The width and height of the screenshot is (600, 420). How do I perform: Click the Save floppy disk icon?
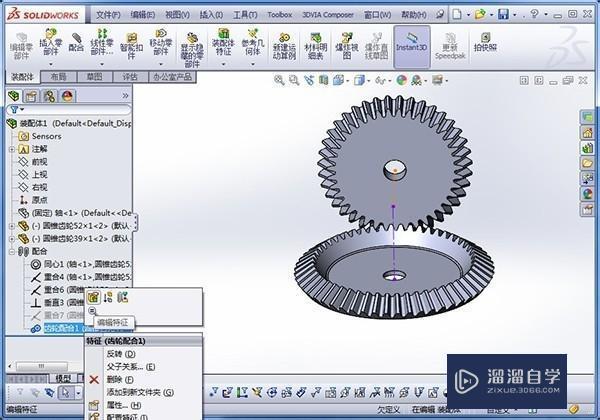coord(503,15)
